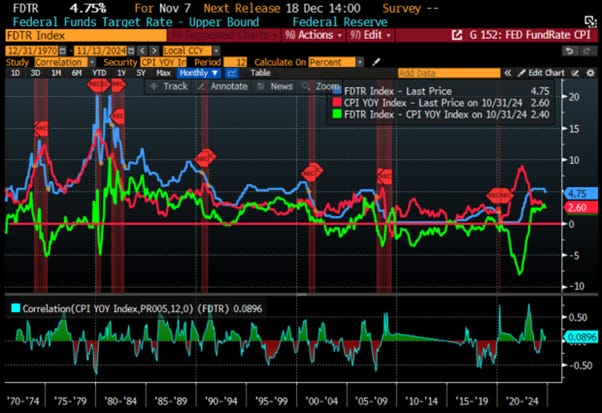Select the 1M time range
Image resolution: width=602 pixels, height=413 pixels.
click(56, 73)
